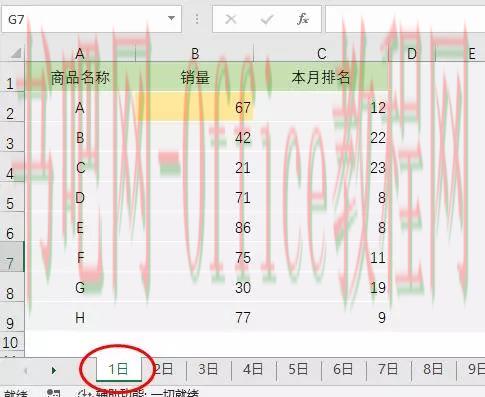This screenshot has width=485, height=397.
Task: Select the 商品名称 header cell
Action: (80, 77)
